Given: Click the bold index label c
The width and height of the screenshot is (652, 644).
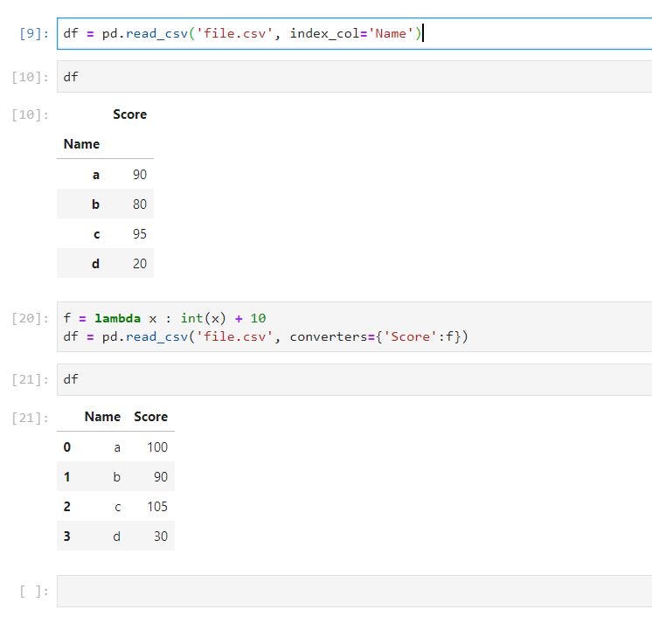Looking at the screenshot, I should [96, 234].
